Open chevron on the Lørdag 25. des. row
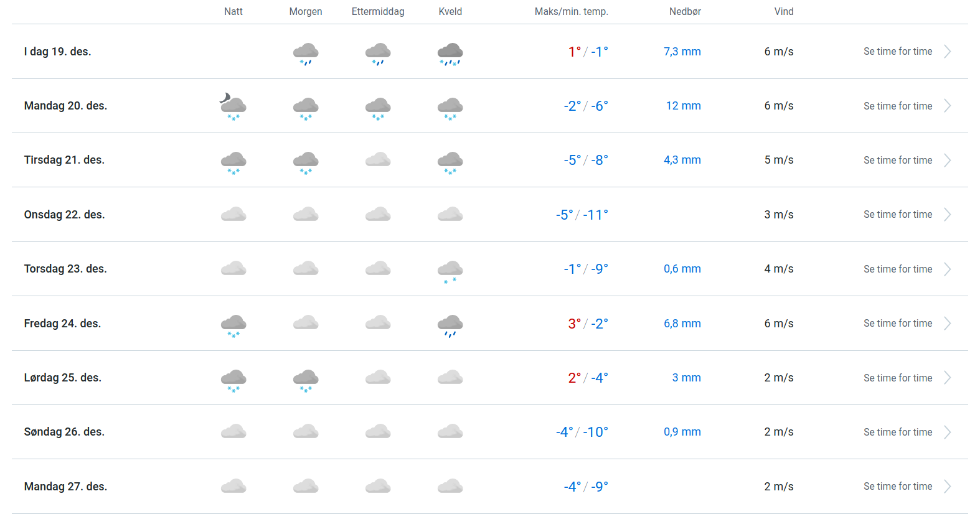Image resolution: width=980 pixels, height=514 pixels. point(947,378)
